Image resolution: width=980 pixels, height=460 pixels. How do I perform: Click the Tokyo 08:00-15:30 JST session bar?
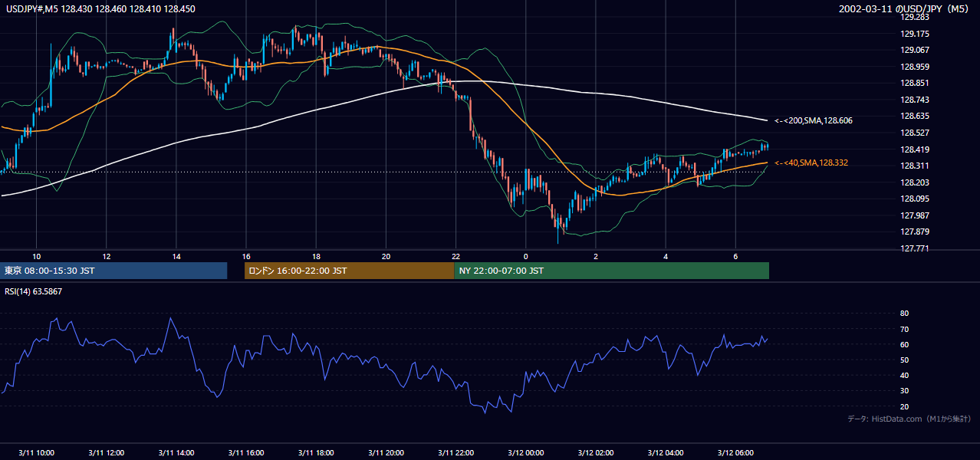(x=114, y=271)
